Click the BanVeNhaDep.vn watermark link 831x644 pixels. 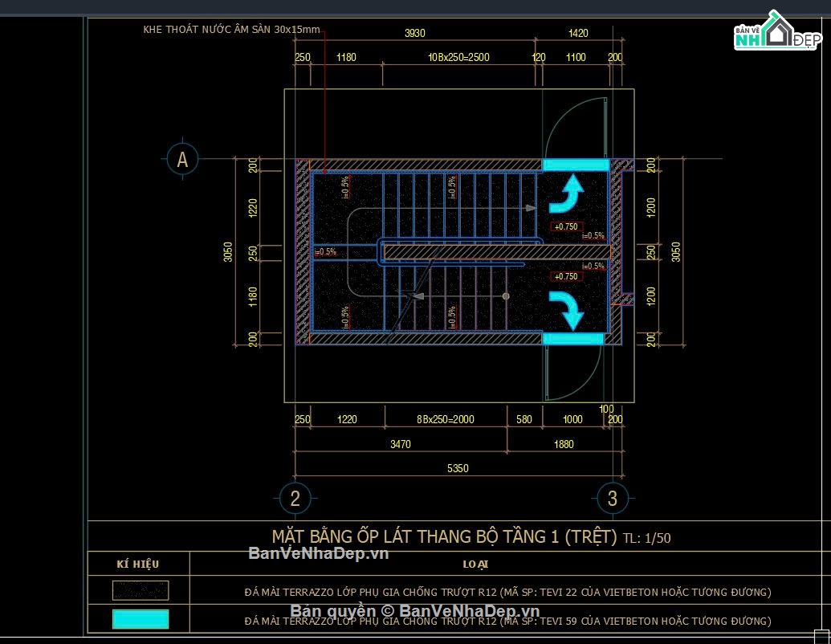point(319,553)
